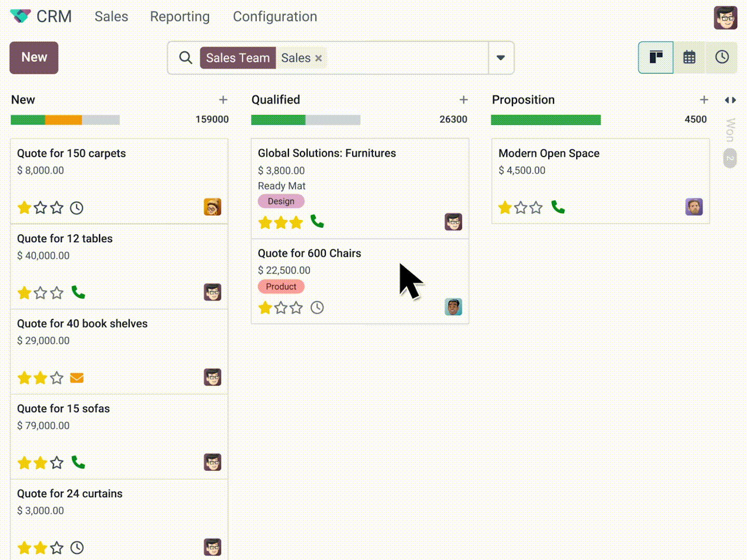Click email activity icon on Quote for 40 book shelves
The height and width of the screenshot is (560, 747).
pyautogui.click(x=77, y=378)
